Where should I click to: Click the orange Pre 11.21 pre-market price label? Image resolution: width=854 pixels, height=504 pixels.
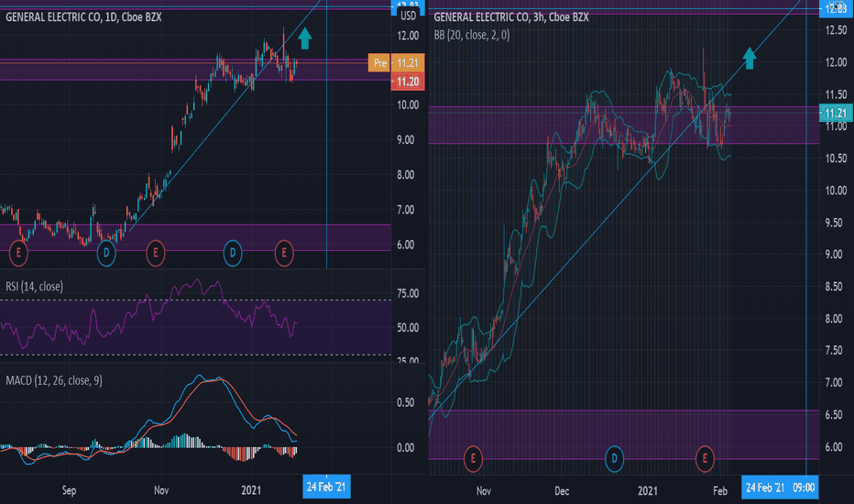tap(397, 62)
